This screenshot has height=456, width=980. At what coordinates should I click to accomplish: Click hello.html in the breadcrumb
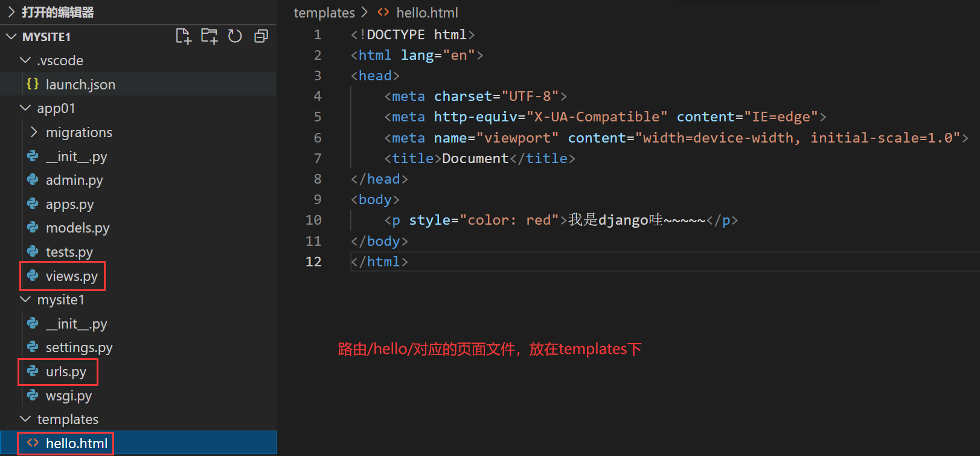(x=427, y=13)
